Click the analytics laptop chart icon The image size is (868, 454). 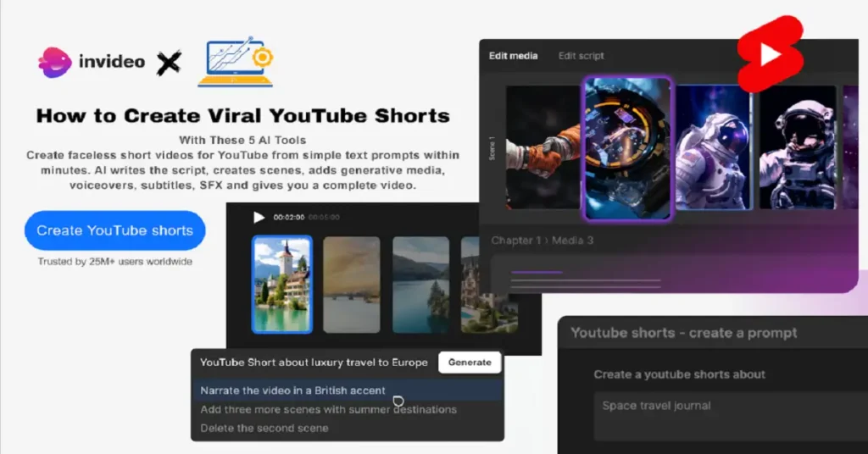pyautogui.click(x=236, y=62)
